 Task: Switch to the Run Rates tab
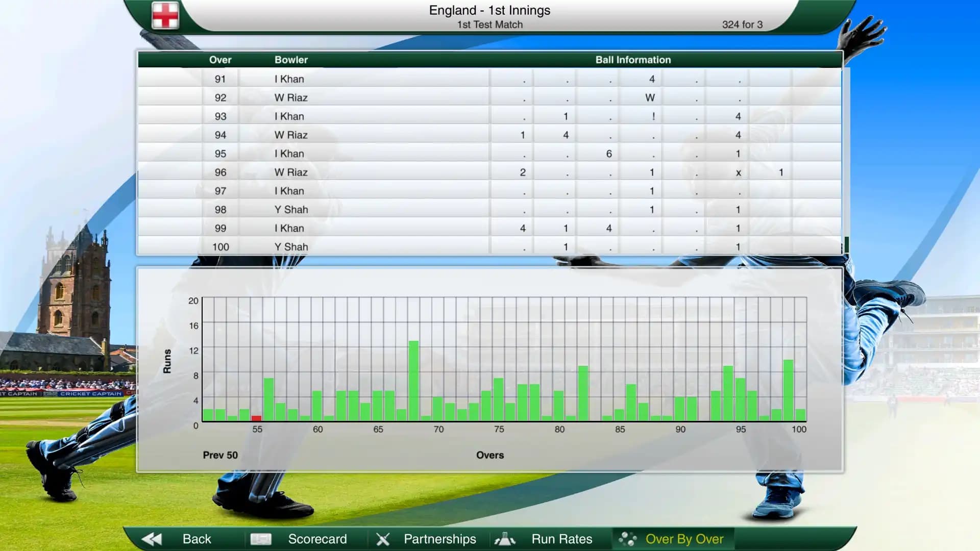[x=562, y=539]
